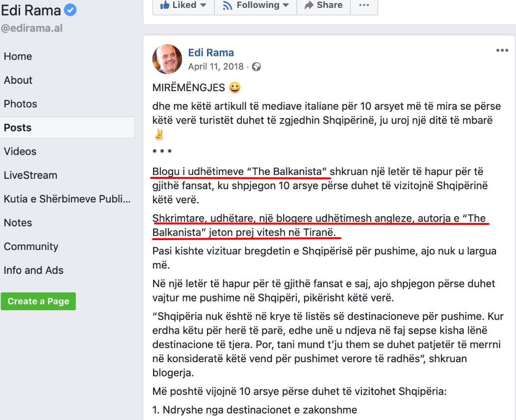516x420 pixels.
Task: Click Edi Rama's profile picture on post
Action: [167, 59]
